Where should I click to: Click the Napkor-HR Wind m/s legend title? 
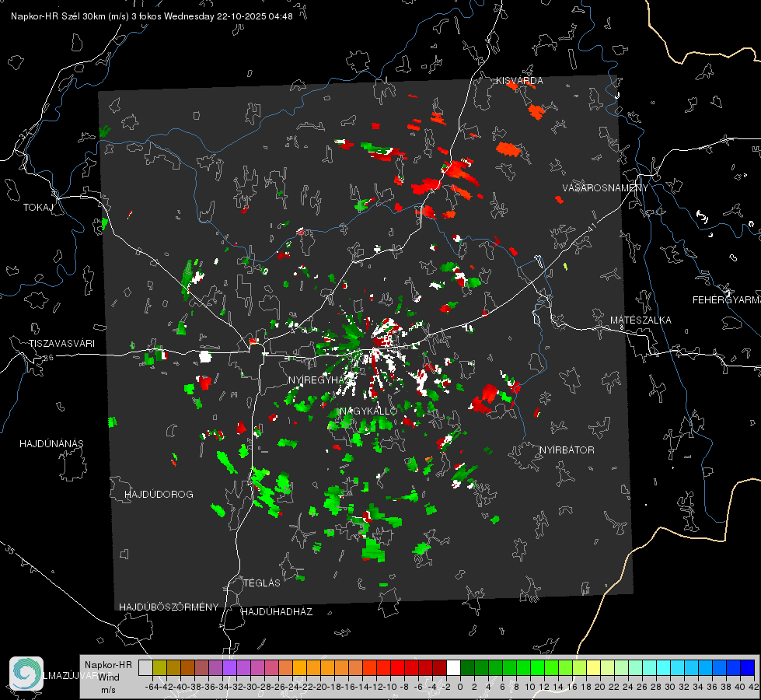(108, 677)
